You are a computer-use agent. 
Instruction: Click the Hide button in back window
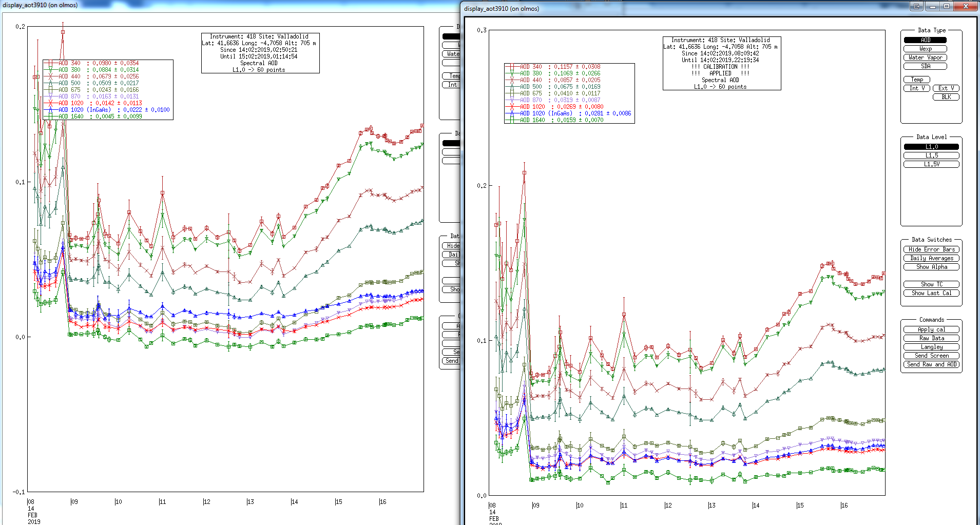[x=451, y=246]
